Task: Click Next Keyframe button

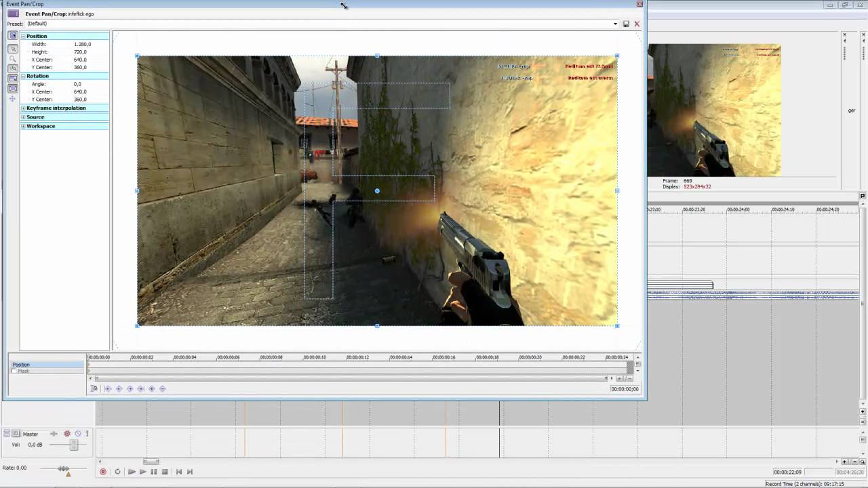Action: coord(130,388)
